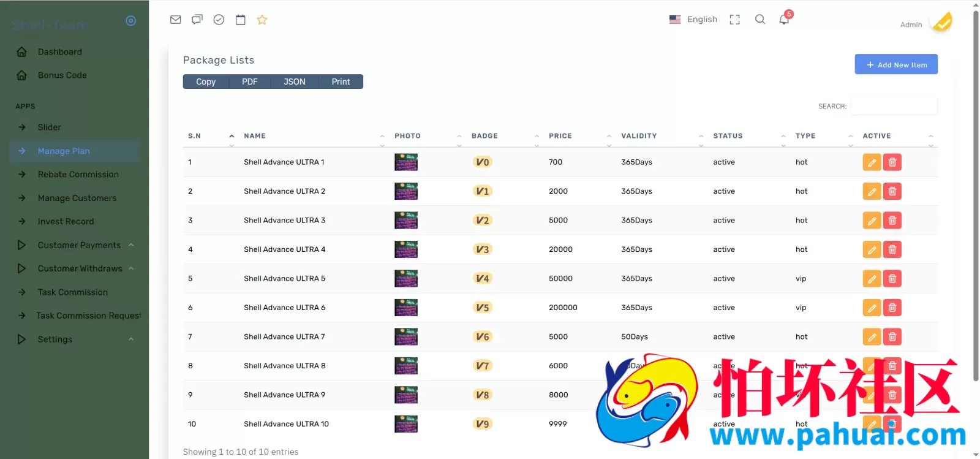Open Rebate Commission page
The height and width of the screenshot is (459, 980).
pos(78,175)
